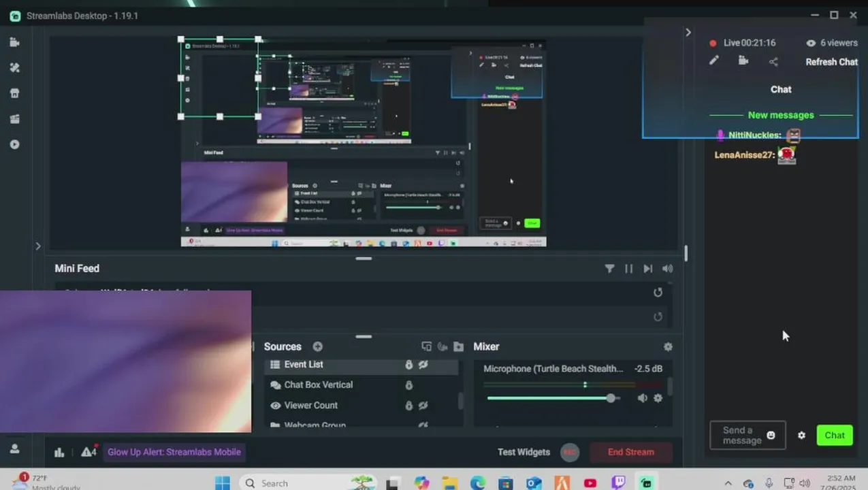Click the NittiNuckles username in chat
868x490 pixels.
[754, 135]
